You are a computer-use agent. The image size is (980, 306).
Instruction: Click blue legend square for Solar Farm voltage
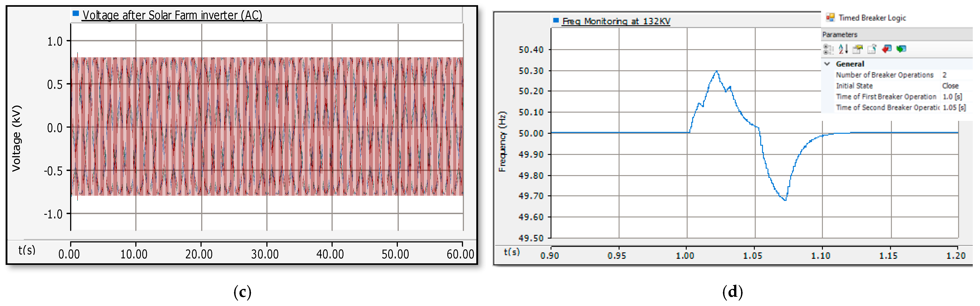[76, 14]
